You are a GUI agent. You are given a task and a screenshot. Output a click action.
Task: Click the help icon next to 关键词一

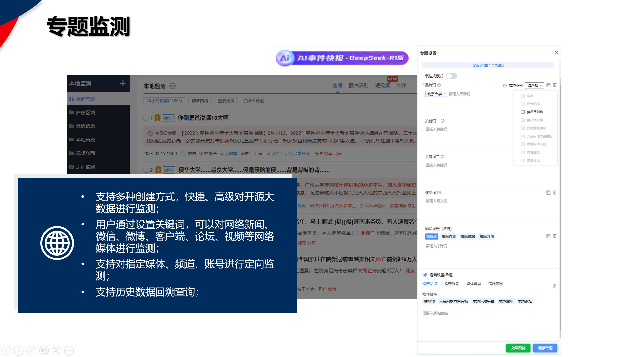click(x=443, y=121)
